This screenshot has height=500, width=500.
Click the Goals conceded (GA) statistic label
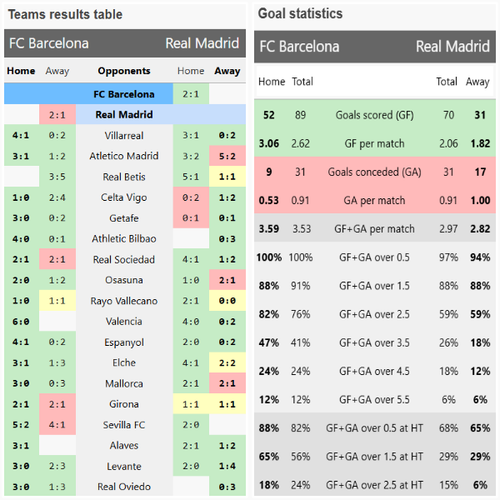pyautogui.click(x=375, y=172)
